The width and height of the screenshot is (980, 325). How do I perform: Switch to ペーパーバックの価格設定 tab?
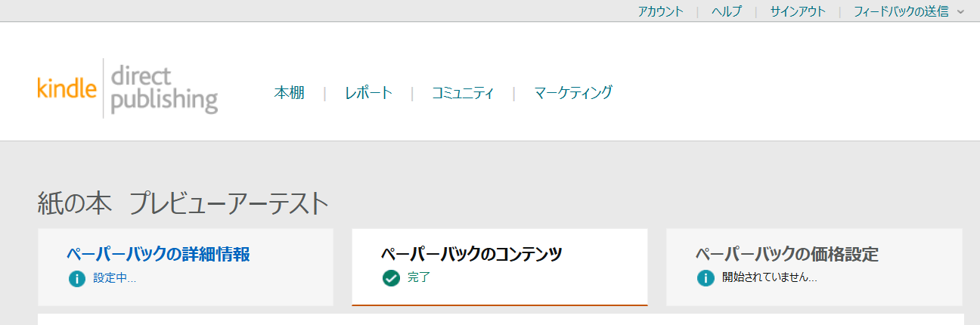[x=814, y=268]
